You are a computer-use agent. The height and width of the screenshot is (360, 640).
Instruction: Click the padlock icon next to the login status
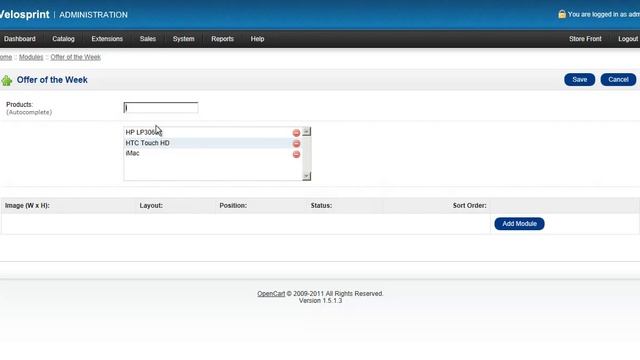pos(562,14)
